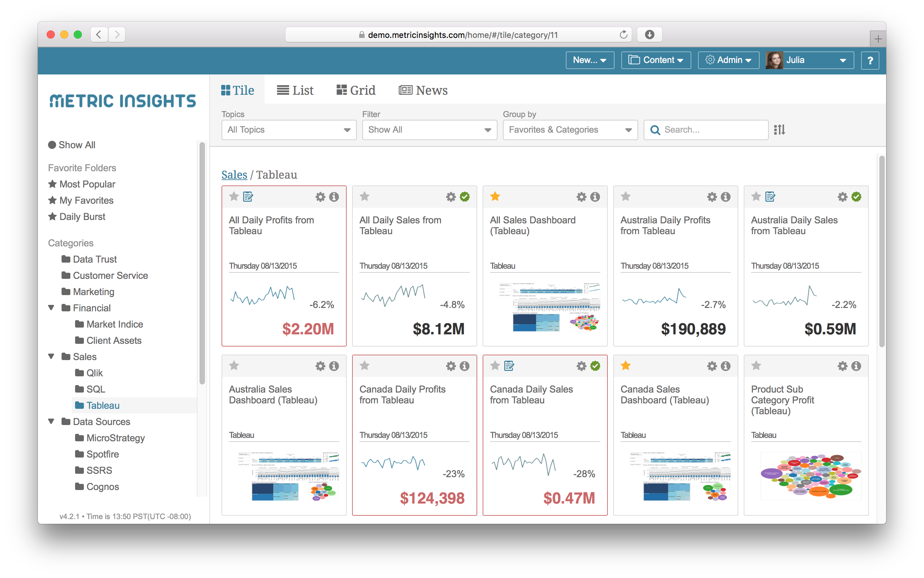Open settings gear on All Sales Dashboard tile
924x578 pixels.
[581, 197]
